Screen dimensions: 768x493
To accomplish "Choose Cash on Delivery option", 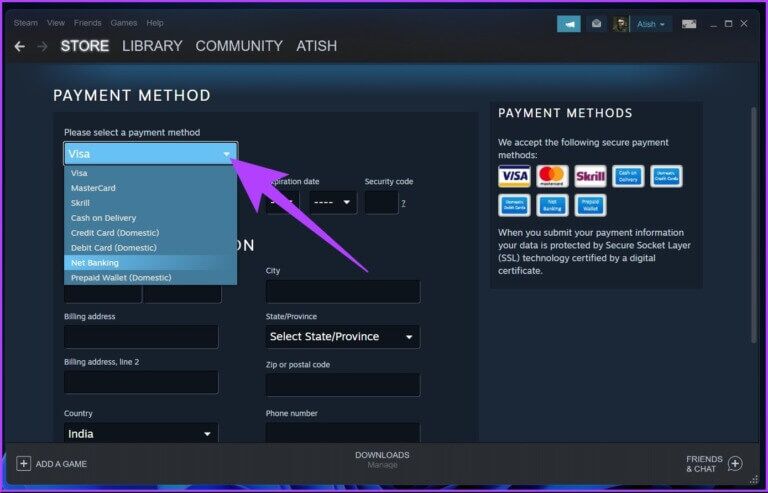I will tap(151, 218).
